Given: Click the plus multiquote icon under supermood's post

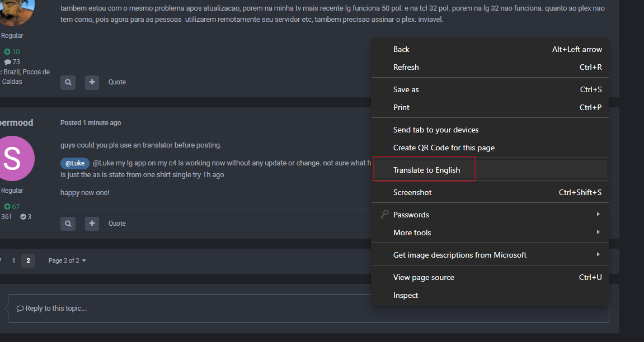Looking at the screenshot, I should pos(92,224).
